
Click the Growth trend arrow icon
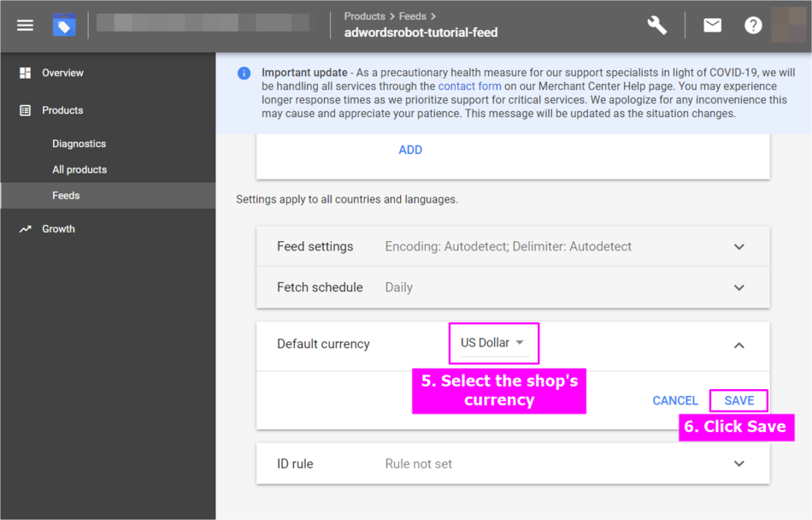tap(26, 229)
